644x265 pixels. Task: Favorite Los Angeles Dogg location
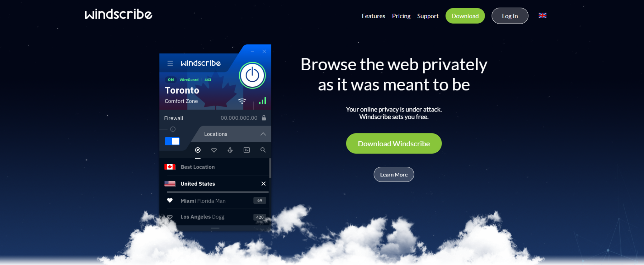coord(170,217)
